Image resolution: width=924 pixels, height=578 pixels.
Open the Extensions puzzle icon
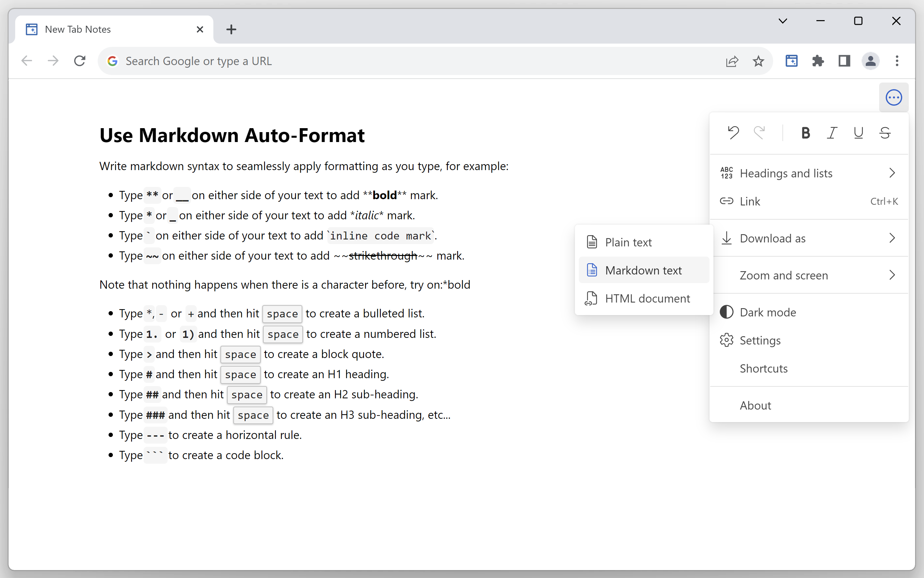(x=818, y=61)
